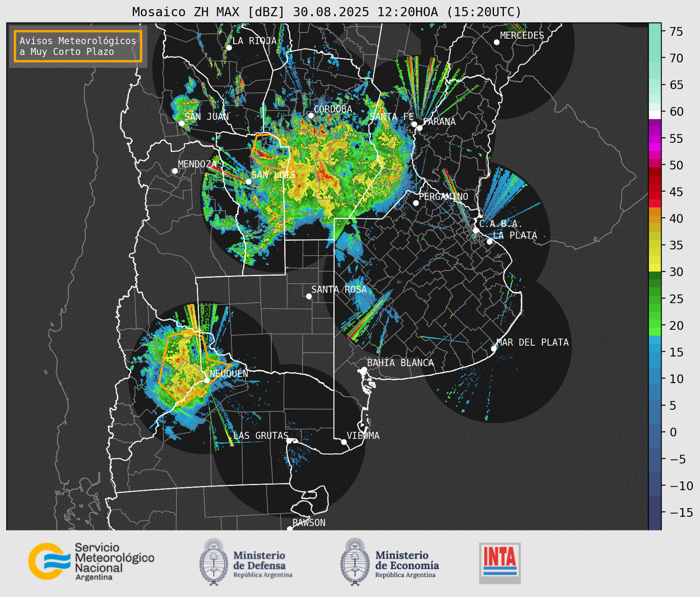Click the red INTA logo
700x597 pixels.
(x=500, y=563)
